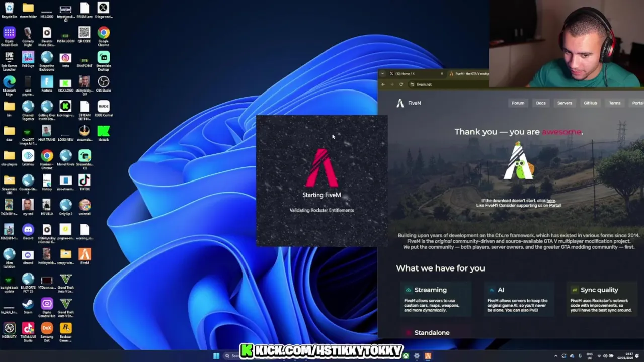Image resolution: width=644 pixels, height=362 pixels.
Task: Click the Streaming feature heading
Action: pos(430,290)
